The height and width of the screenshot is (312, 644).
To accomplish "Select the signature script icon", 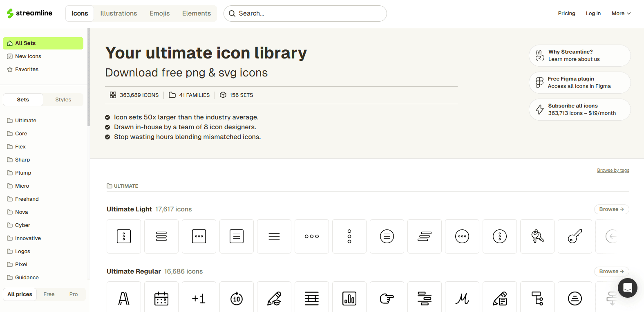I will pos(462,299).
